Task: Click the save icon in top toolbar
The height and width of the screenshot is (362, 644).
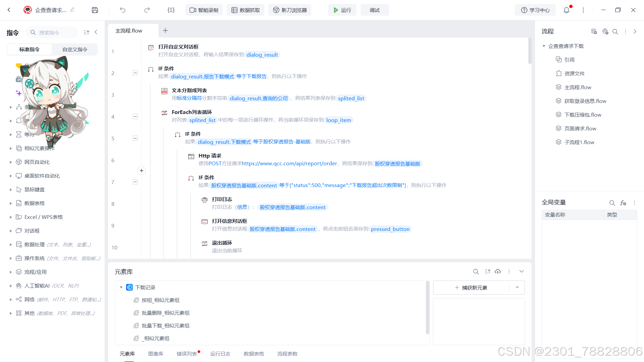Action: (x=95, y=10)
